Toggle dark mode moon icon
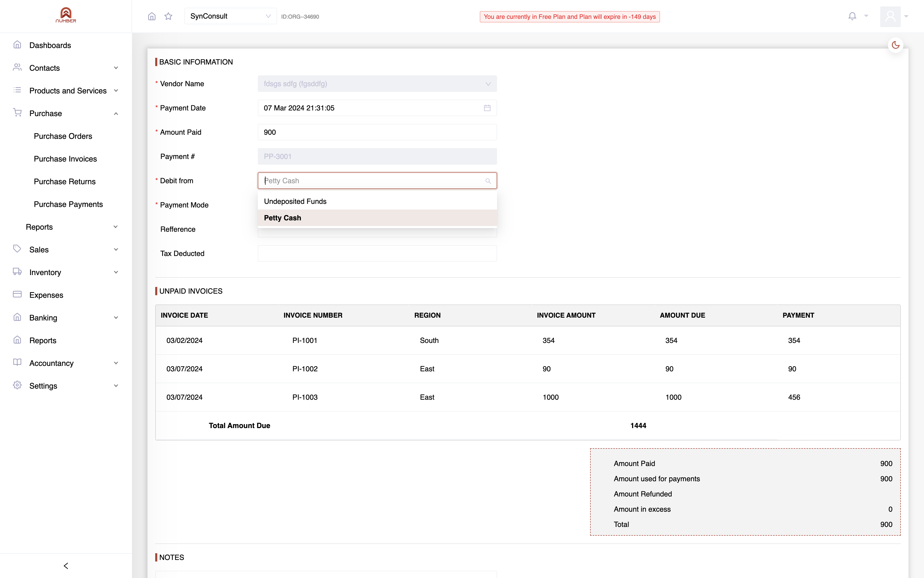Screen dimensions: 924x578 click(x=895, y=45)
